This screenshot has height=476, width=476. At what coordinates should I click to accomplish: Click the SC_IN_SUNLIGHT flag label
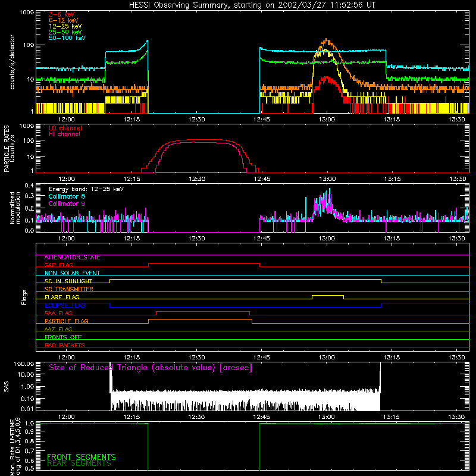tap(68, 281)
